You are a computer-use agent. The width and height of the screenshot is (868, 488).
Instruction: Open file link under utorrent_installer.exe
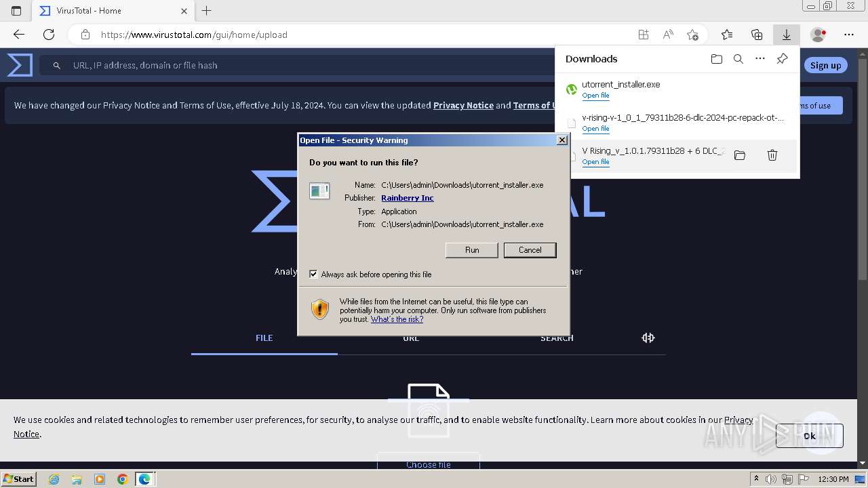click(595, 96)
